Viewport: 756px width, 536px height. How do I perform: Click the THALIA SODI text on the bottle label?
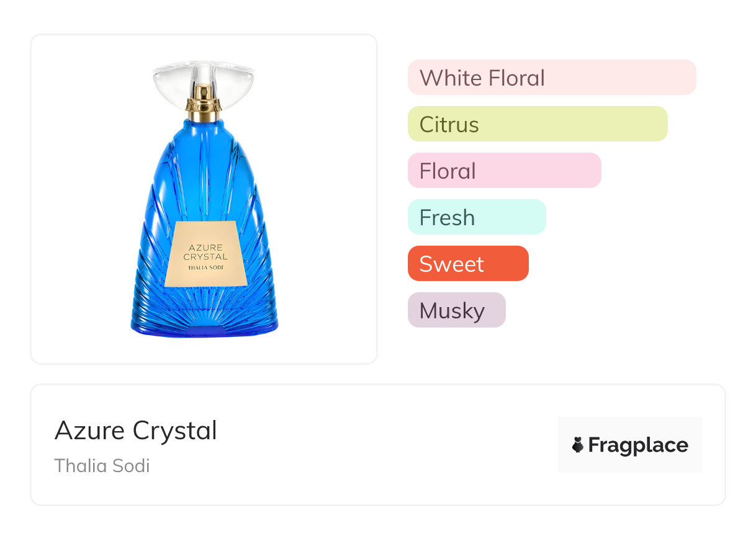[x=205, y=268]
